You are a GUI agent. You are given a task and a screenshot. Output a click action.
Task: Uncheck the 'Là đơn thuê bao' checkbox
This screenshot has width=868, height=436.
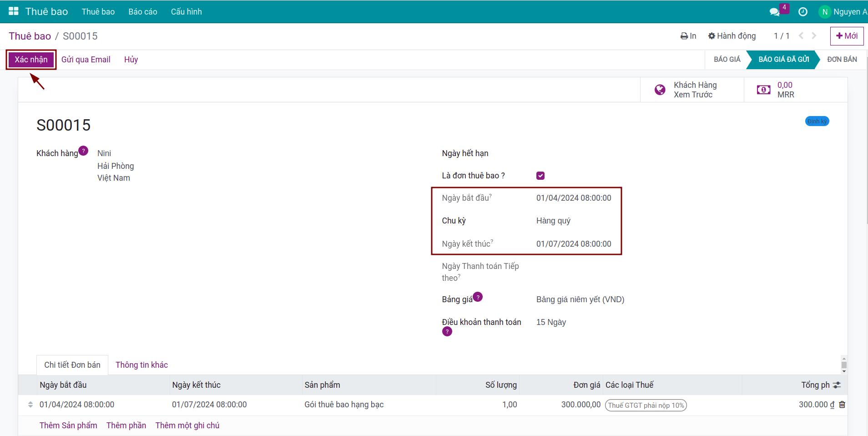[x=540, y=176]
